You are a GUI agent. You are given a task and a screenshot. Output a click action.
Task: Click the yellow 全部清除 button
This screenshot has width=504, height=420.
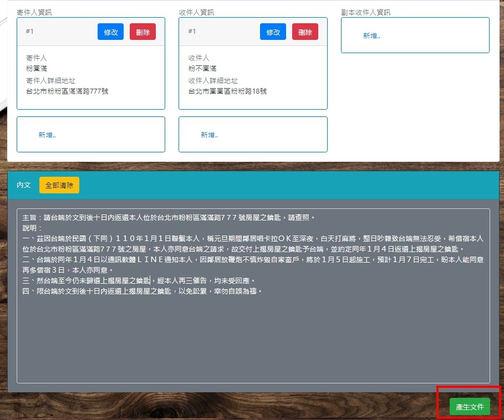pyautogui.click(x=59, y=185)
